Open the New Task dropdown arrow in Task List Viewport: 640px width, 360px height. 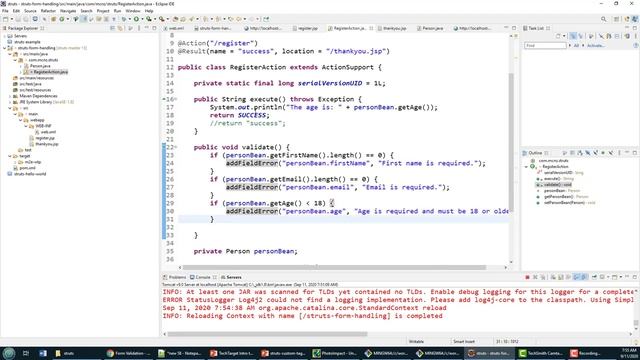click(x=564, y=36)
